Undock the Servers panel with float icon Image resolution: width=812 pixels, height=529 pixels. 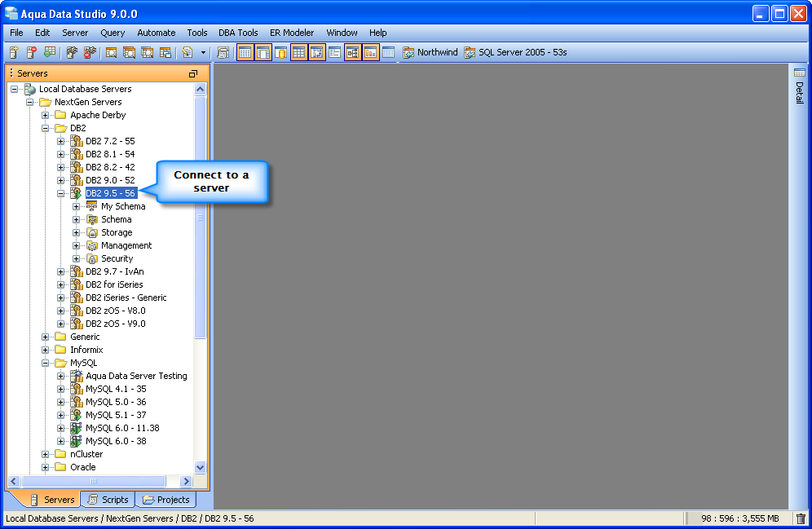click(x=193, y=73)
